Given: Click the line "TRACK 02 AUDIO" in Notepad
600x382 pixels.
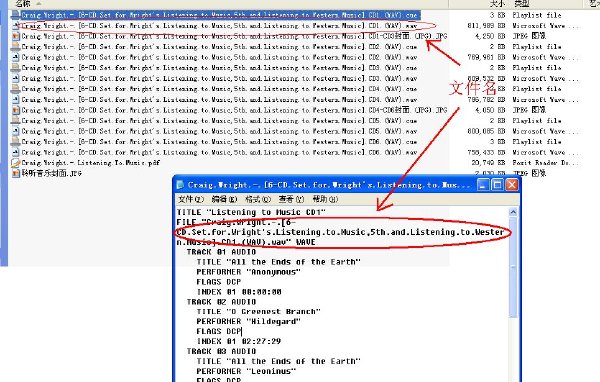Looking at the screenshot, I should 221,302.
